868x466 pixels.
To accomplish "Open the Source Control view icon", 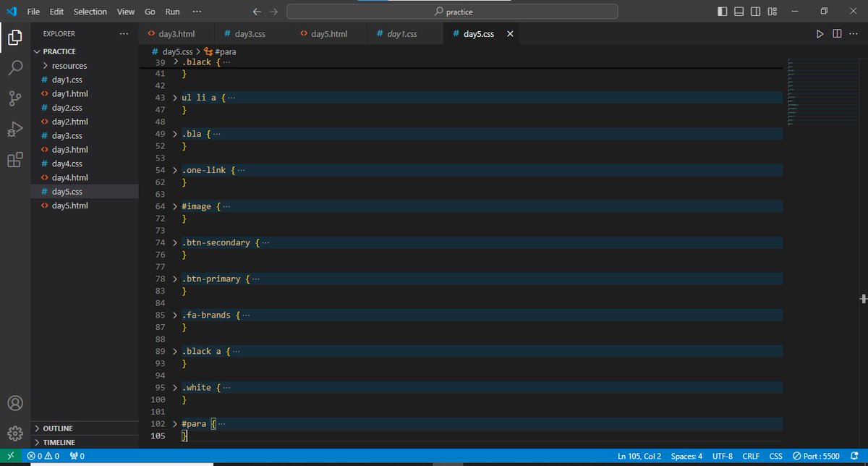I will tap(15, 99).
